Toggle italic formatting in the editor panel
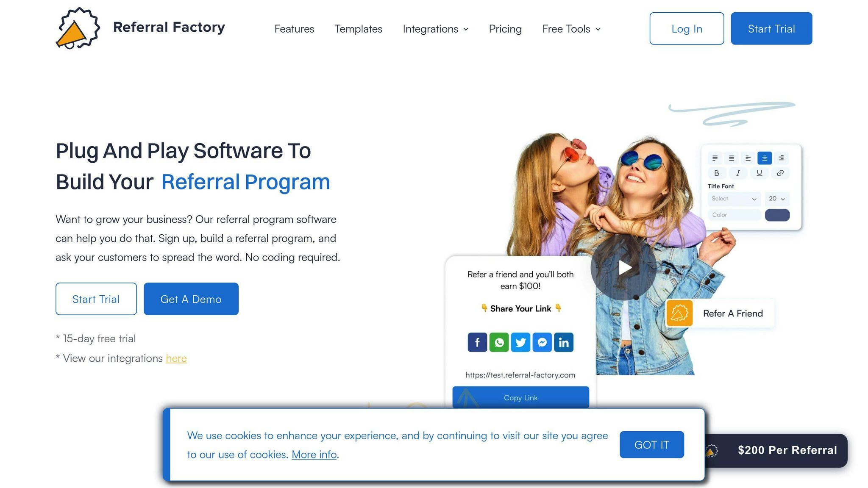Image resolution: width=868 pixels, height=488 pixels. (738, 173)
